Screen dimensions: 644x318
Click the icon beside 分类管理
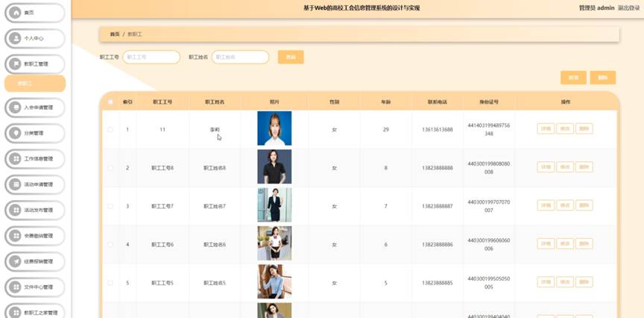pos(15,133)
